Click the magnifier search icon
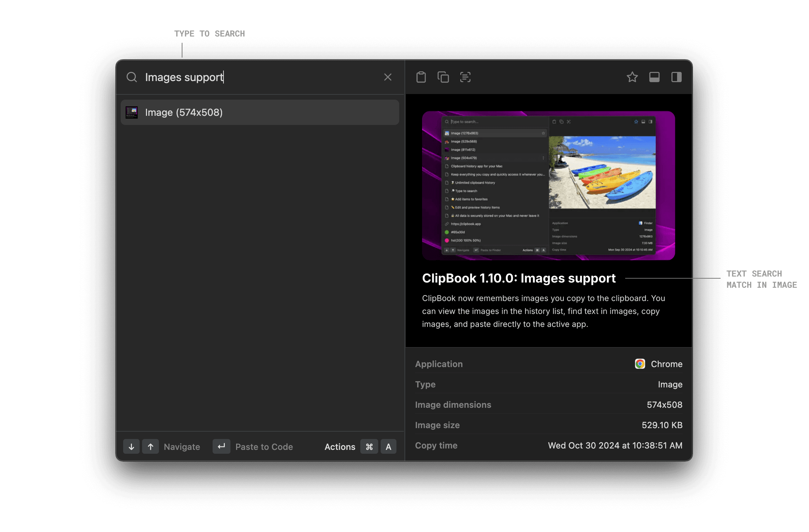 tap(132, 77)
